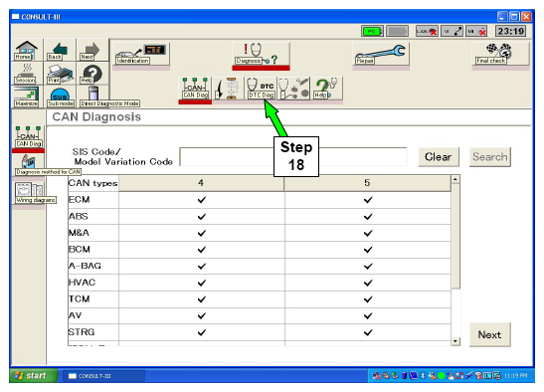Click the table's vertical scrollbar thumb

tap(455, 236)
